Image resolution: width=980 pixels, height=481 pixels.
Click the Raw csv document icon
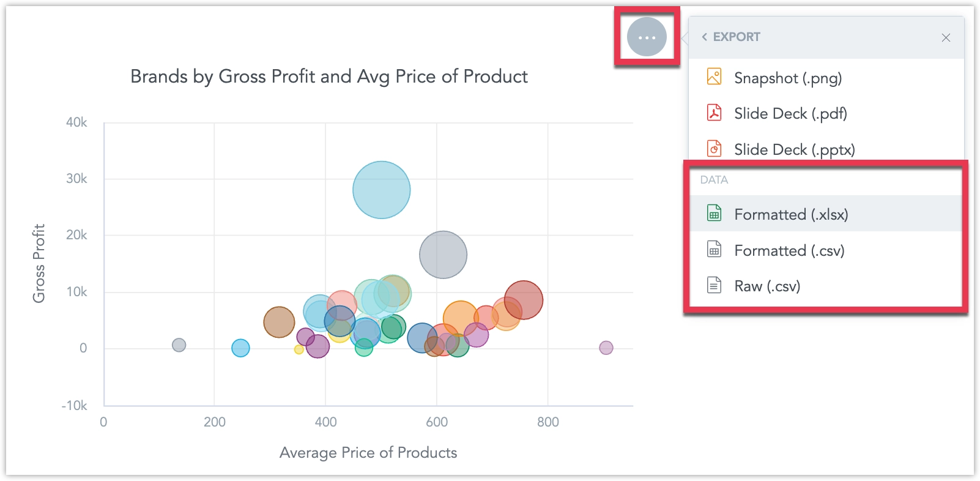(714, 285)
